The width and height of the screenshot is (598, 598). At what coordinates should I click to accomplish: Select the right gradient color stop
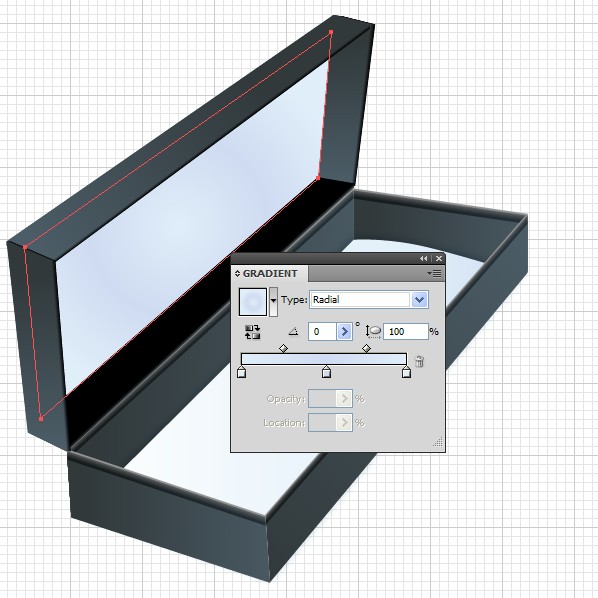407,372
